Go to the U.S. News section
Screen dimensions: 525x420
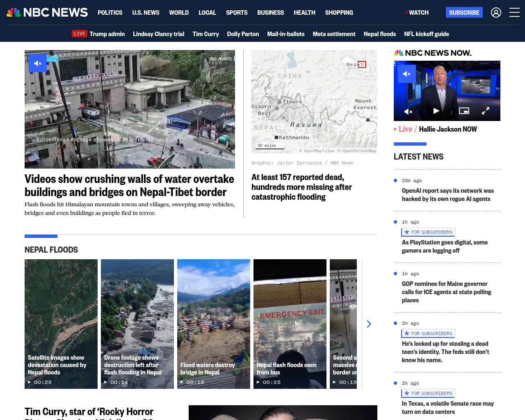pyautogui.click(x=146, y=13)
